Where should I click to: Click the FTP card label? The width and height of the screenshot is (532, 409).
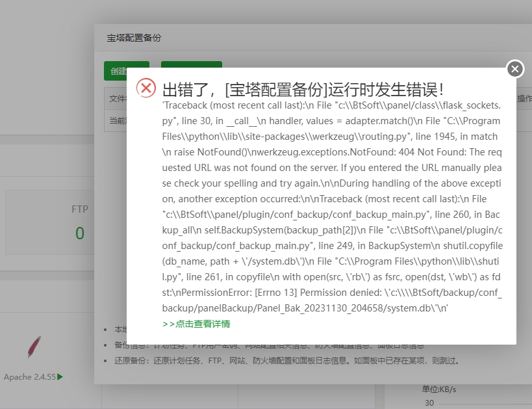(80, 209)
